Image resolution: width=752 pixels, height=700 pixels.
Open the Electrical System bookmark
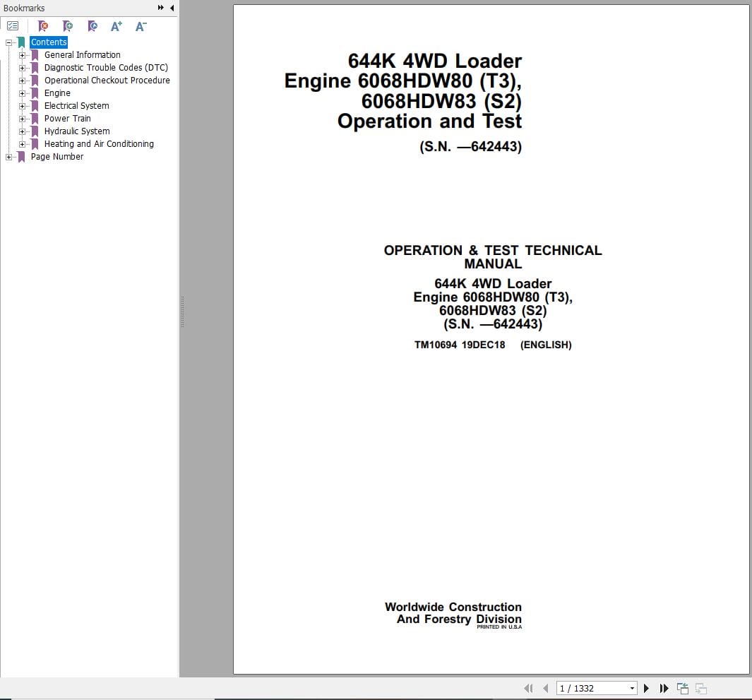(77, 105)
